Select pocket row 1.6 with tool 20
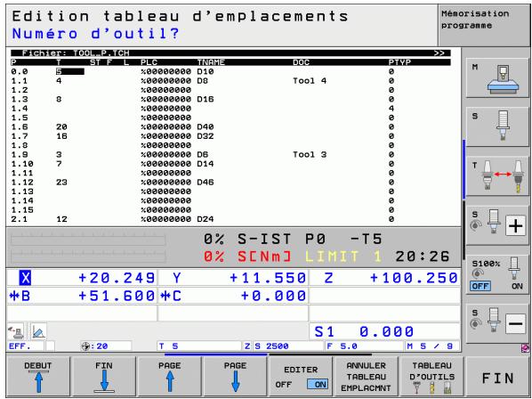Screen dimensions: 532x399 click(230, 127)
